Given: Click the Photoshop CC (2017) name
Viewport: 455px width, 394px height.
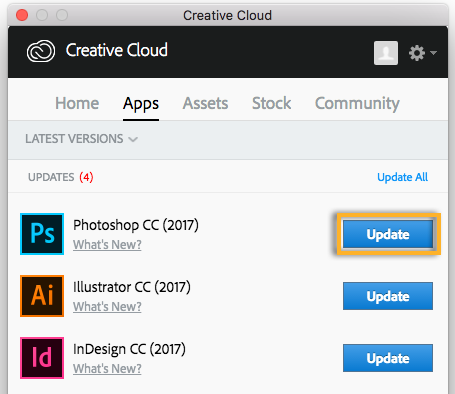Looking at the screenshot, I should [x=136, y=225].
